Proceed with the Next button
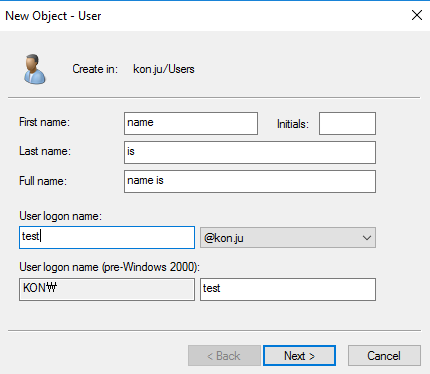 pyautogui.click(x=299, y=356)
